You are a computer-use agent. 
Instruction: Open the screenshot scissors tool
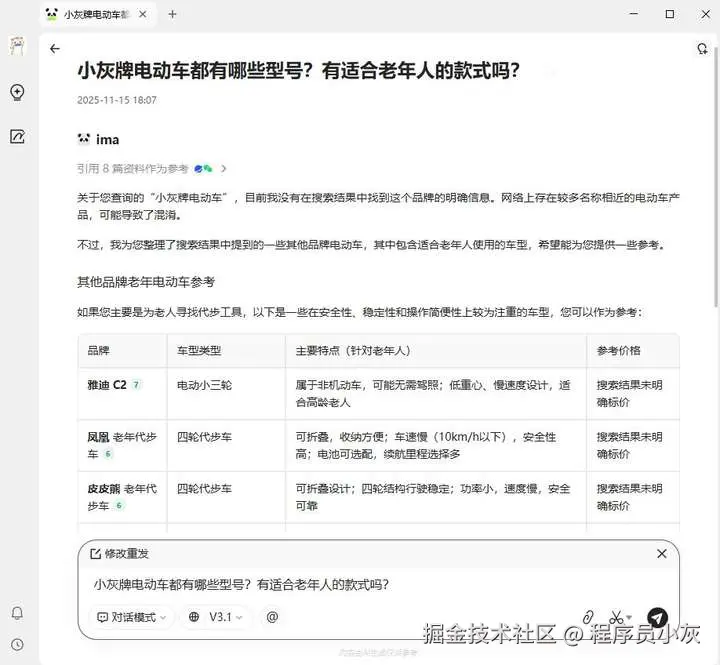click(x=617, y=617)
